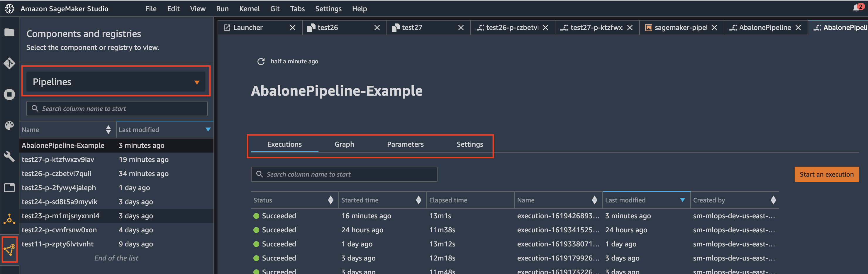Switch to the pipeline Settings tab
Screen dimensions: 868x274
(470, 144)
